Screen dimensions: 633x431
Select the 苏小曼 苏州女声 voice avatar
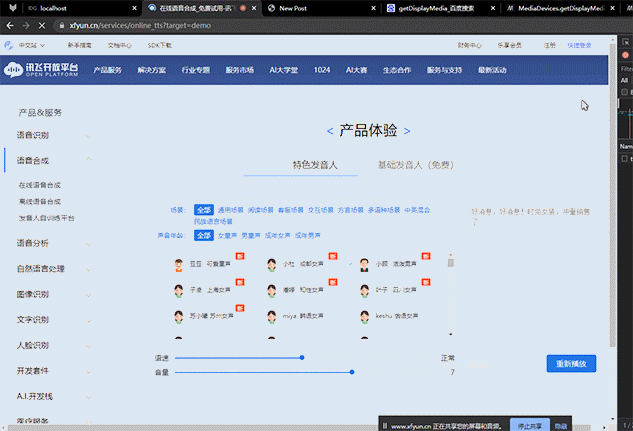(179, 317)
